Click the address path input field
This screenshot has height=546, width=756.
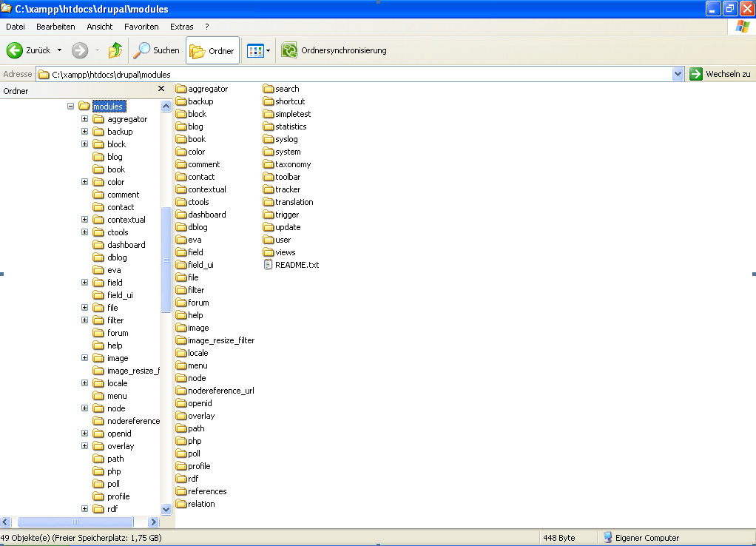coord(355,74)
